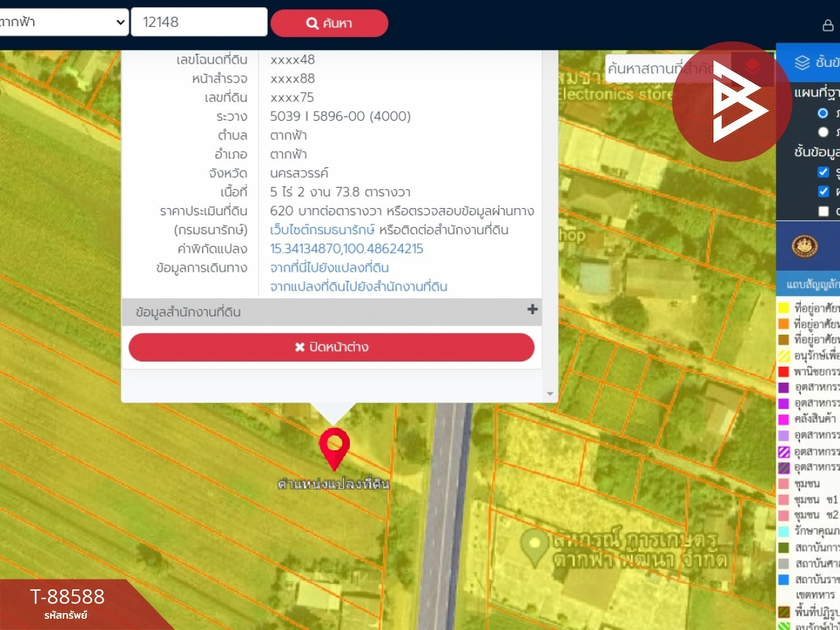Click the lock icon in top bar

pyautogui.click(x=828, y=26)
